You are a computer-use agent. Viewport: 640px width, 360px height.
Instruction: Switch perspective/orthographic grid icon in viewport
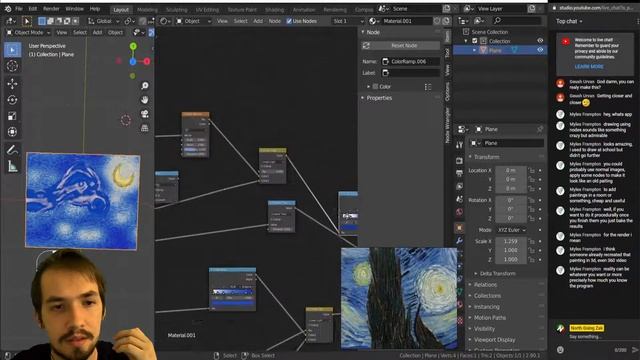pos(144,128)
